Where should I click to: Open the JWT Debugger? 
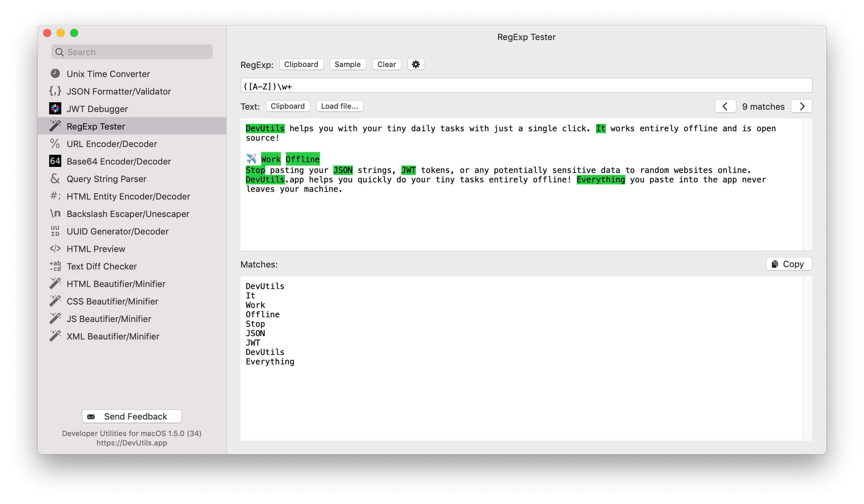pos(97,109)
